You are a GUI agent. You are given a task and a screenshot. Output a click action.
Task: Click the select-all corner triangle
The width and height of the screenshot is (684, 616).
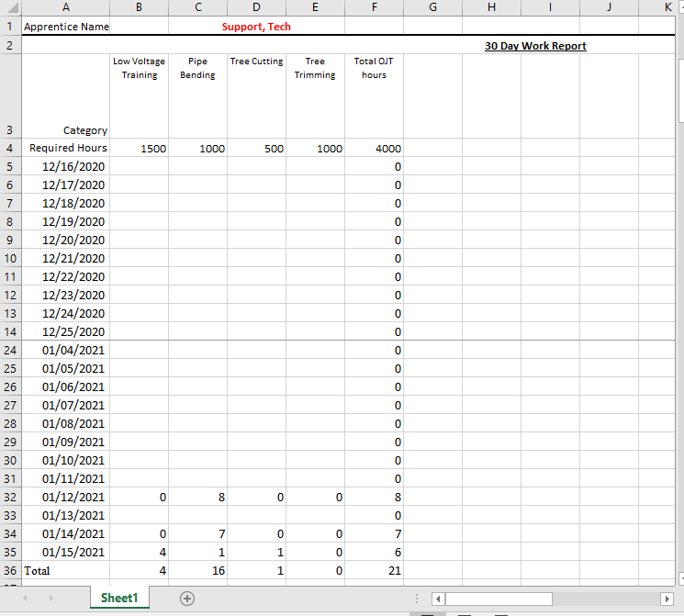pyautogui.click(x=11, y=7)
